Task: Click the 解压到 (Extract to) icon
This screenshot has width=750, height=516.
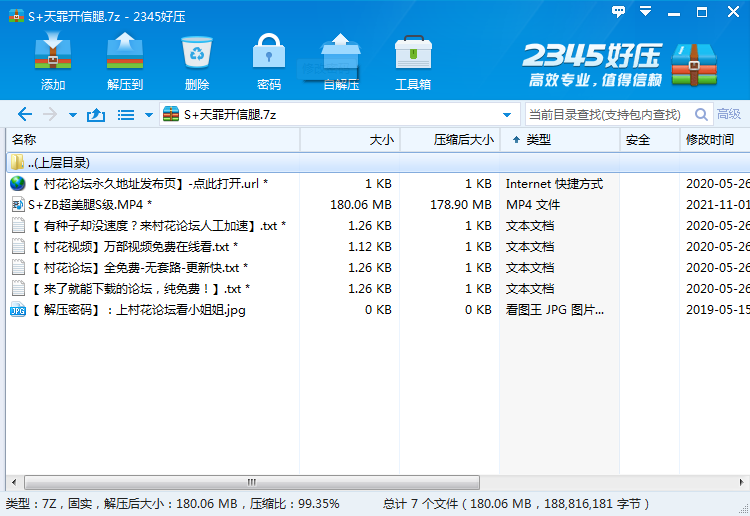Action: (125, 61)
